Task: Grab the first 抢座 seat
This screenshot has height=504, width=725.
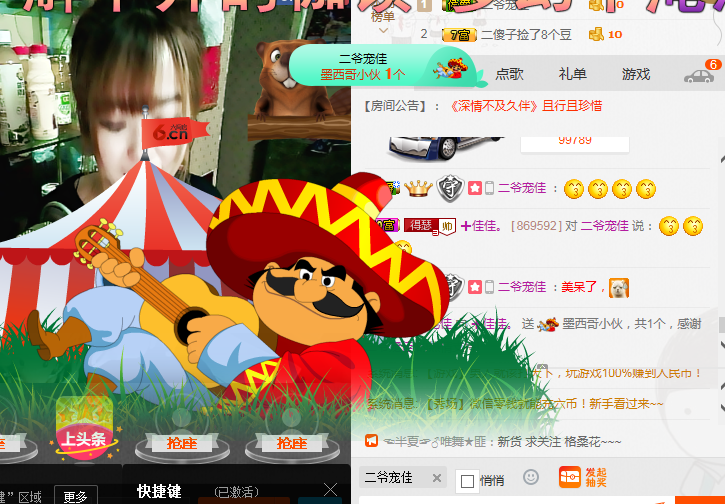Action: point(182,443)
